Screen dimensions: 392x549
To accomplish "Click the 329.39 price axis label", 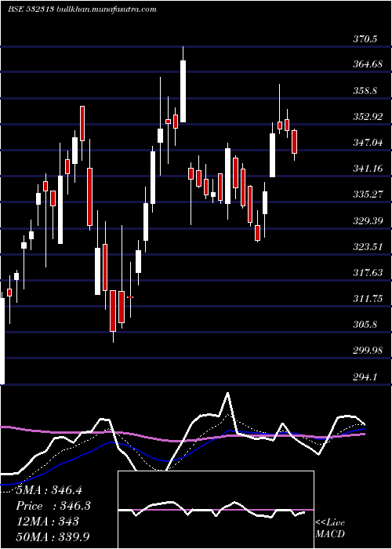I will coord(368,221).
